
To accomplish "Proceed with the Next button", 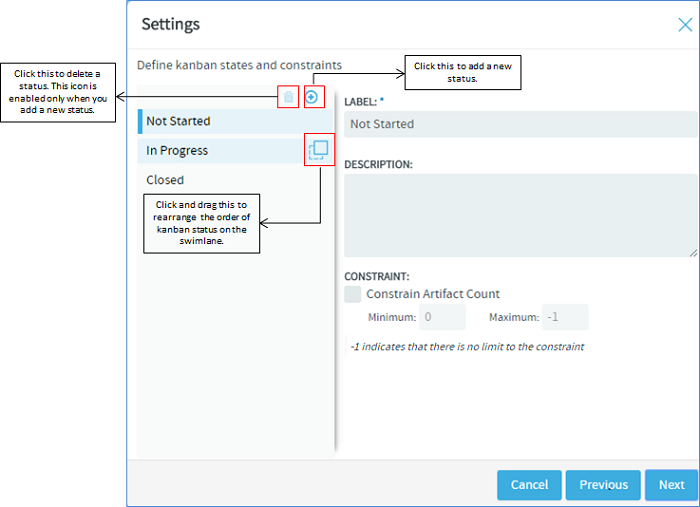I will click(671, 485).
